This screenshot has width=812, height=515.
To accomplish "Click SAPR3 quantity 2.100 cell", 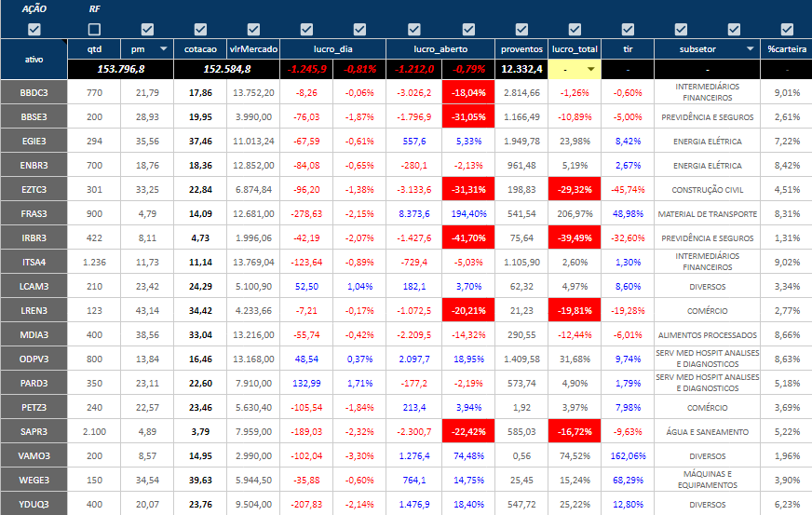I will pyautogui.click(x=94, y=431).
